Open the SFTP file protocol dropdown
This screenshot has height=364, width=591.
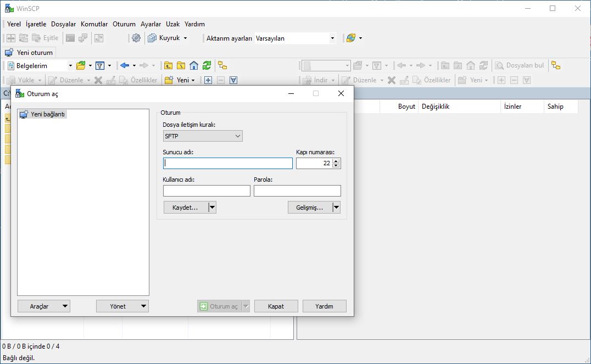pos(203,136)
